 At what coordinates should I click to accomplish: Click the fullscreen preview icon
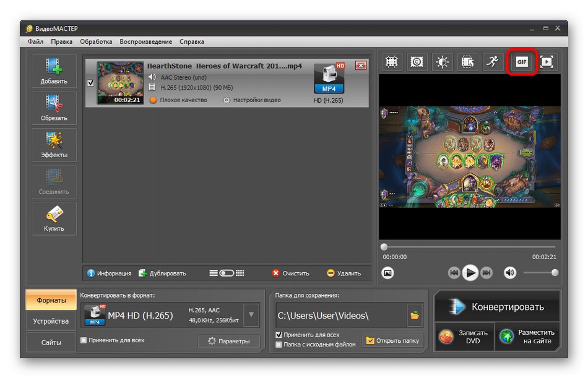(x=547, y=61)
